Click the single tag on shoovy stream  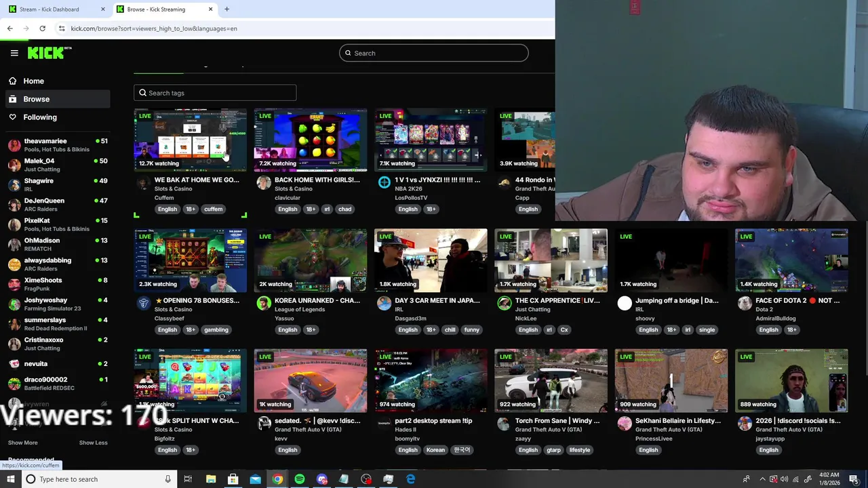pos(707,329)
